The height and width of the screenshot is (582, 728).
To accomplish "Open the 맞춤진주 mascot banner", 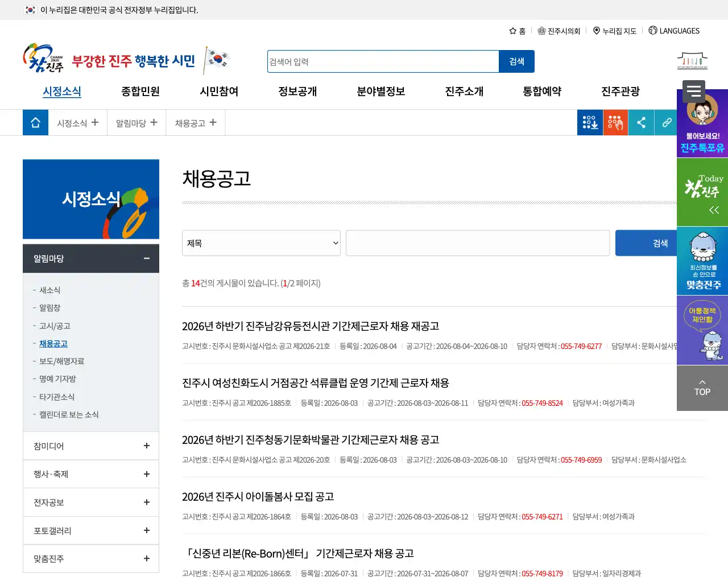I will (x=702, y=261).
